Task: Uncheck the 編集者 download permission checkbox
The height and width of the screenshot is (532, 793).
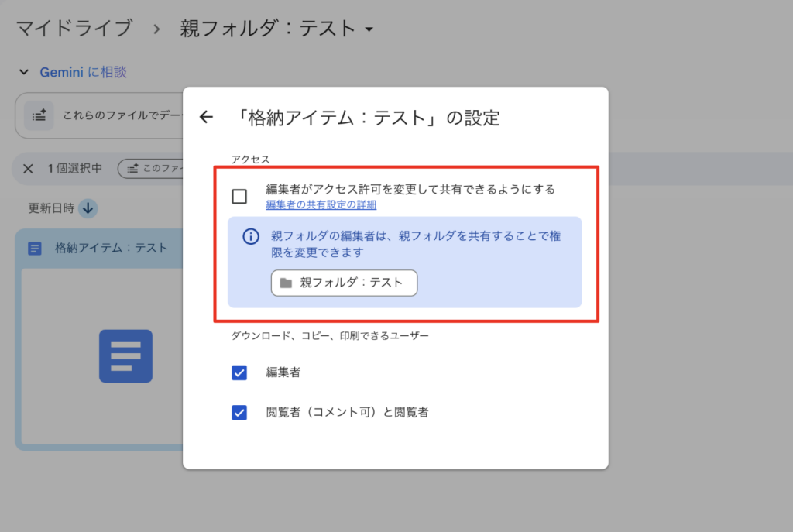Action: (x=239, y=372)
